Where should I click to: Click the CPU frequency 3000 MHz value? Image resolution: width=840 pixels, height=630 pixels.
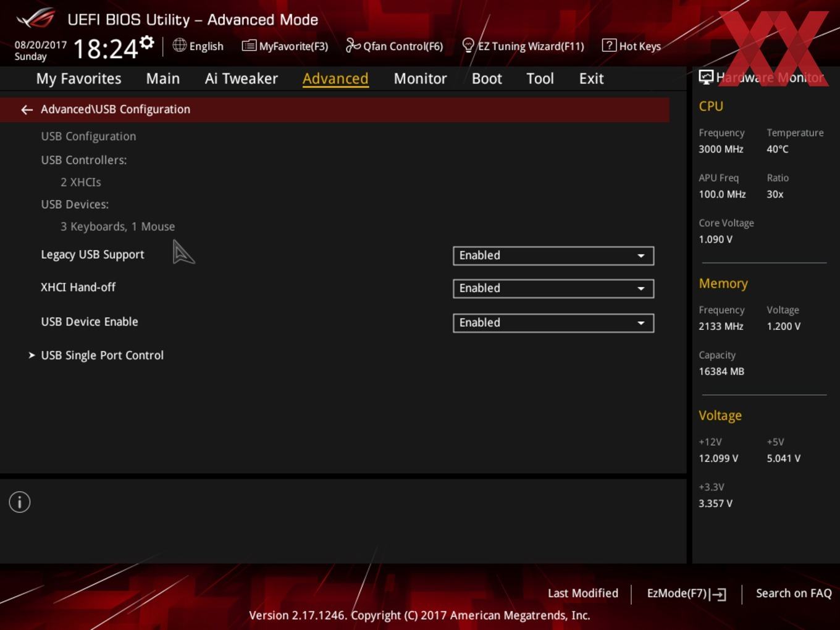pyautogui.click(x=721, y=149)
